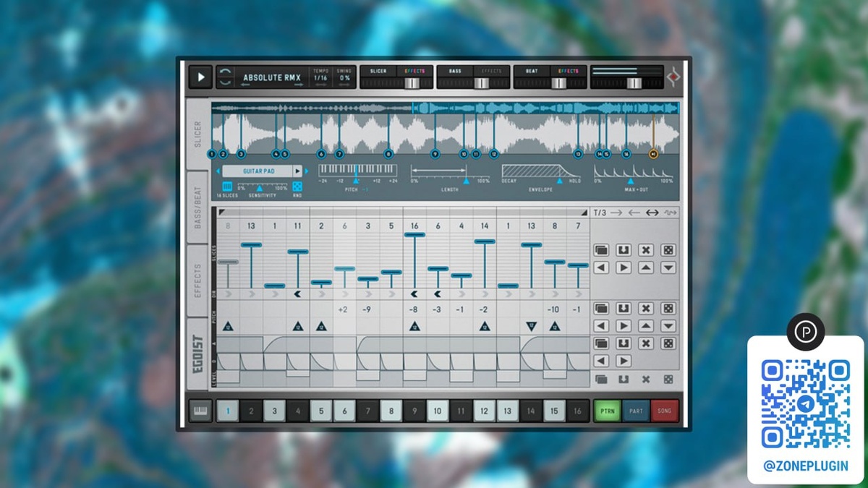868x488 pixels.
Task: Click the master volume fader
Action: pos(634,83)
